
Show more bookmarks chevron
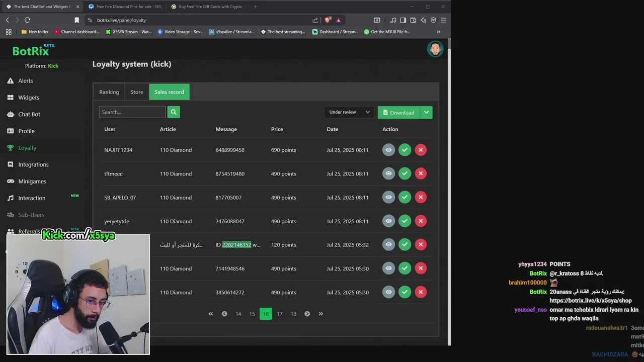[x=438, y=32]
